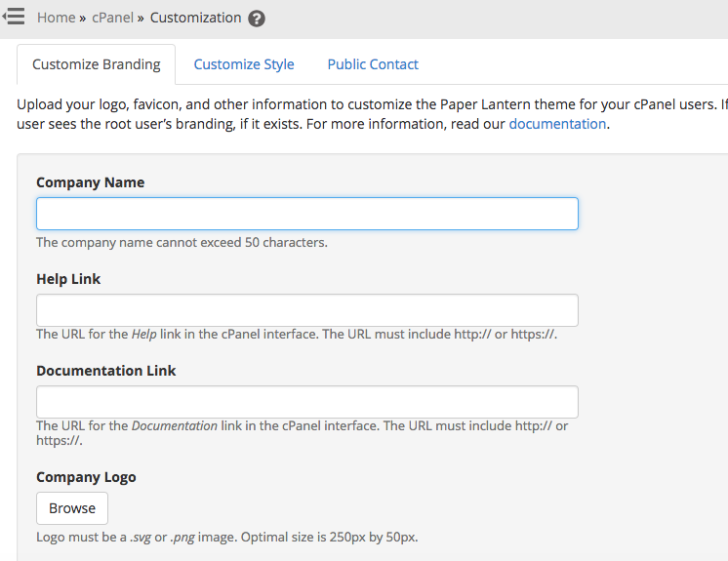
Task: Navigate to cPanel breadcrumb link
Action: [x=113, y=18]
